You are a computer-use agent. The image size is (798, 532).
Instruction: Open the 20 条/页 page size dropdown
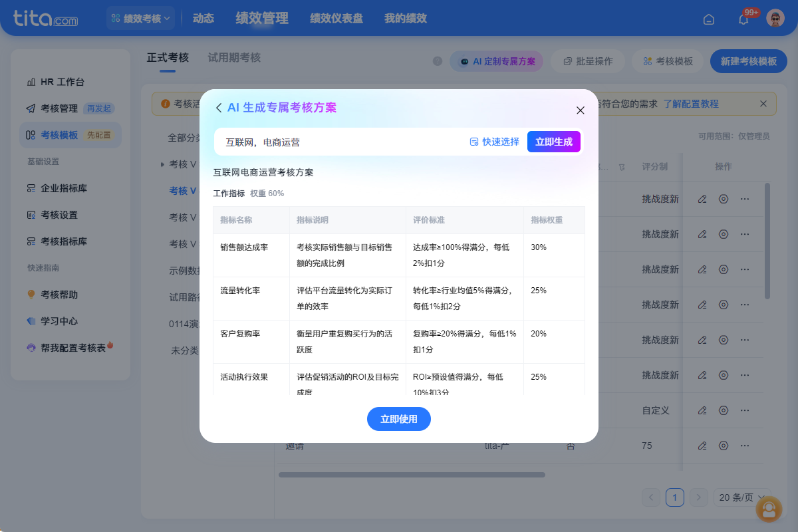(741, 497)
